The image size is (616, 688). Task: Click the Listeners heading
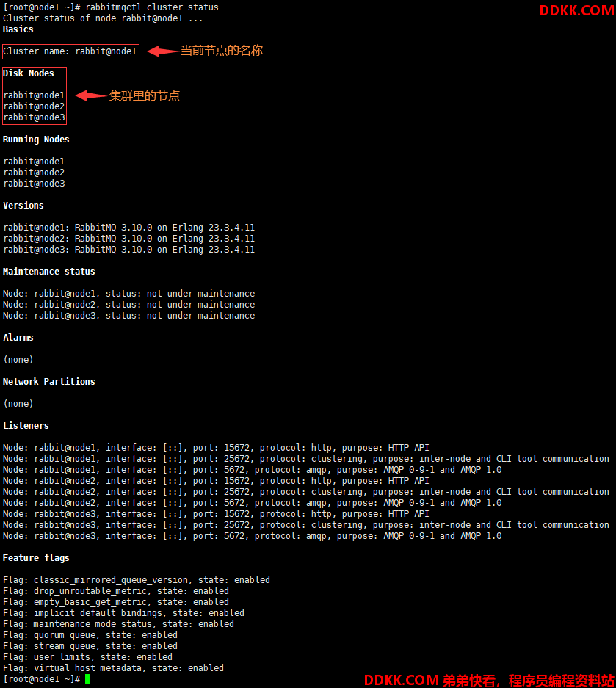(26, 426)
